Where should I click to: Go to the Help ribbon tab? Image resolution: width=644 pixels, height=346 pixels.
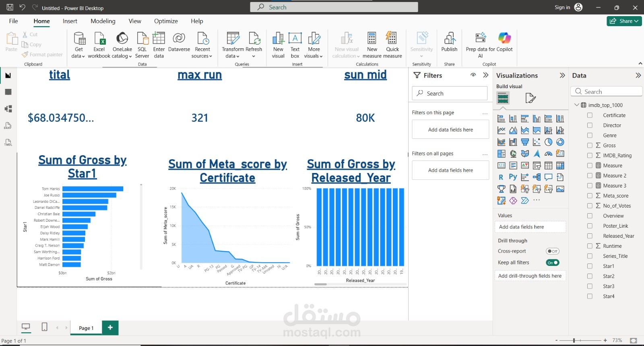tap(197, 21)
